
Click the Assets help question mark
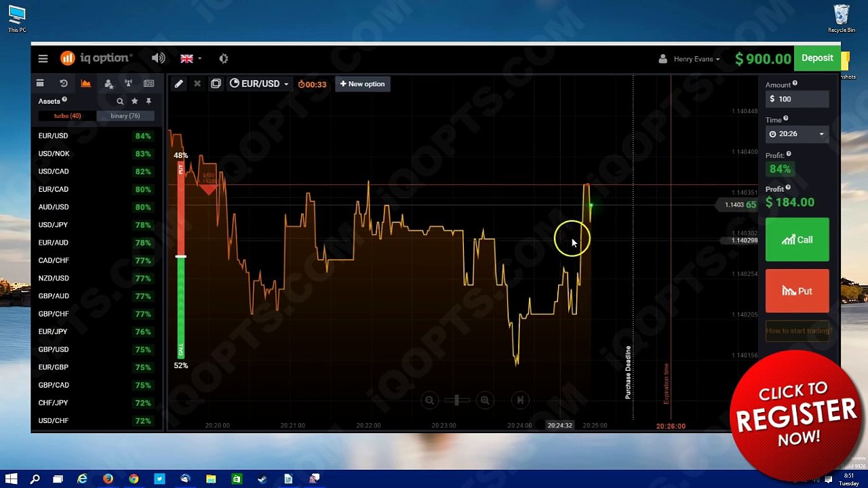pos(64,100)
